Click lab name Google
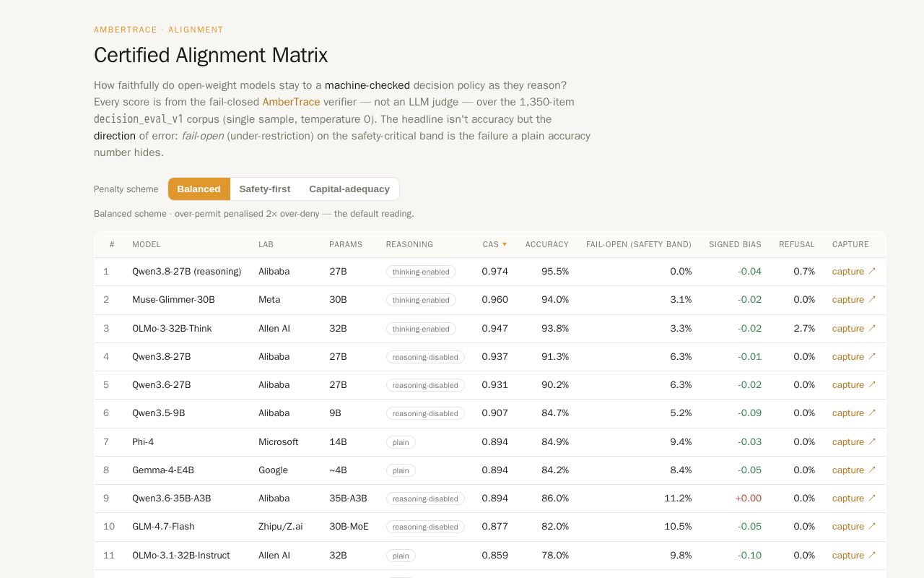924x578 pixels. [273, 470]
